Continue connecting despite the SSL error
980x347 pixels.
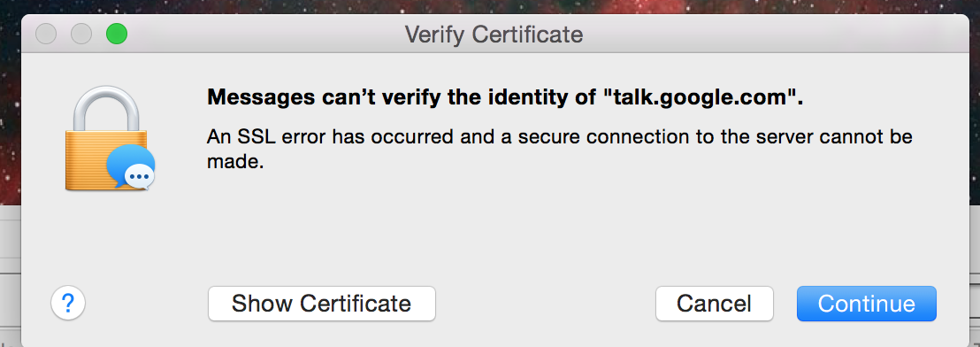click(x=866, y=304)
